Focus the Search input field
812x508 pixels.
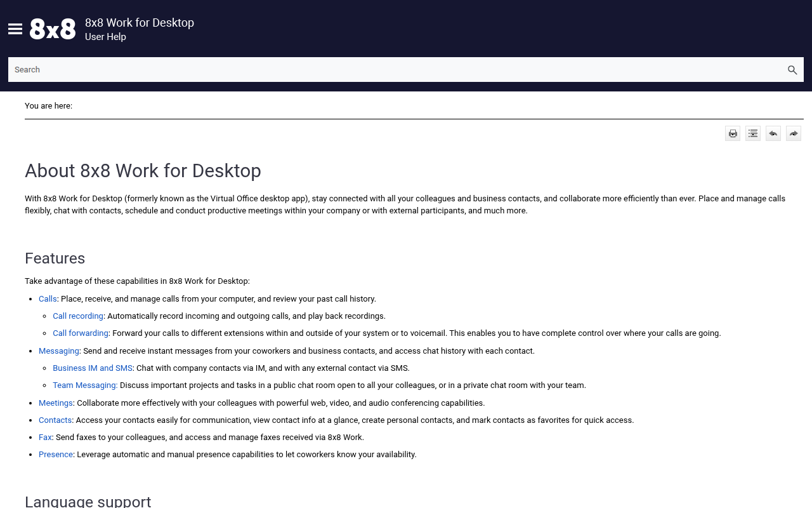[396, 70]
